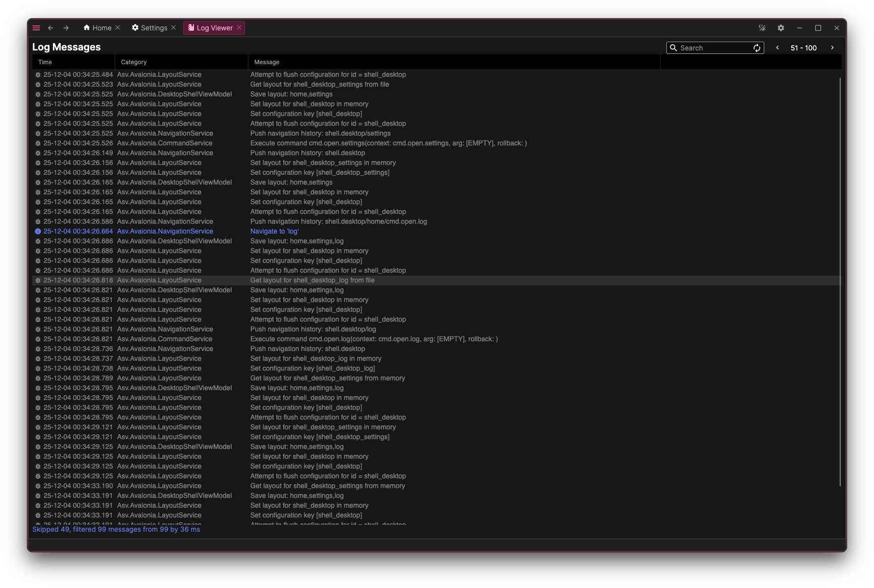Open the settings gear in the title bar

780,28
